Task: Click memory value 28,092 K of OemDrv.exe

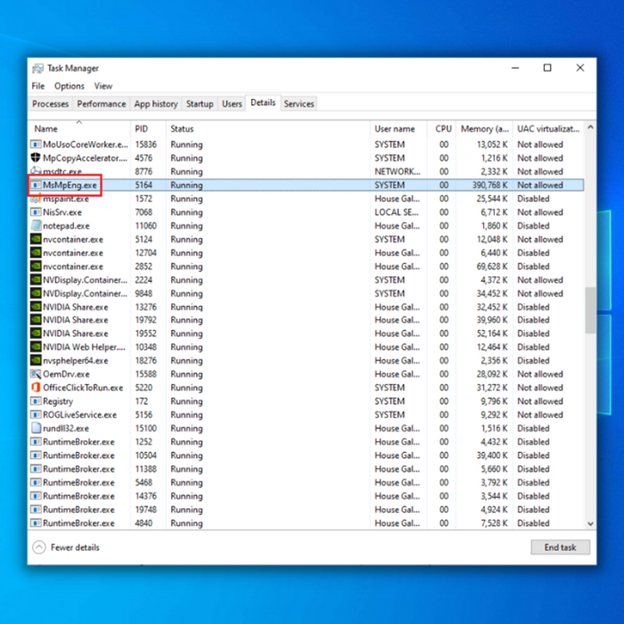Action: (492, 374)
